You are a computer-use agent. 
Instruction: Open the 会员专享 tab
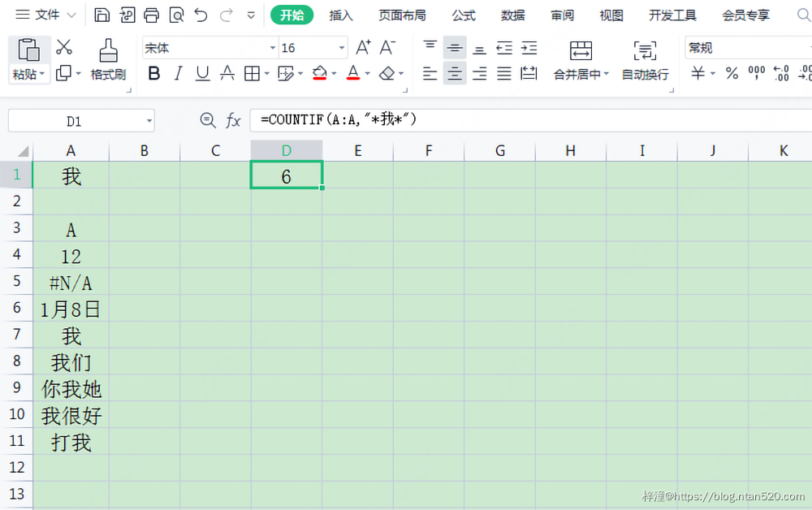746,15
